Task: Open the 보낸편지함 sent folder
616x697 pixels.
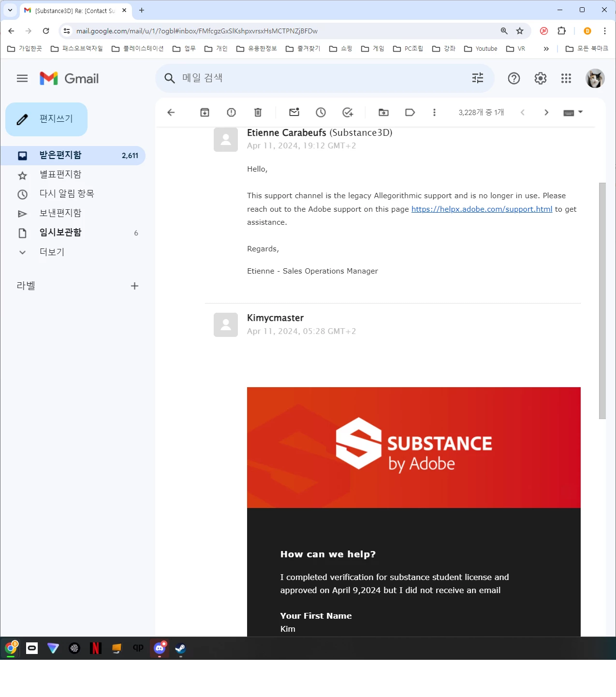Action: [x=73, y=214]
